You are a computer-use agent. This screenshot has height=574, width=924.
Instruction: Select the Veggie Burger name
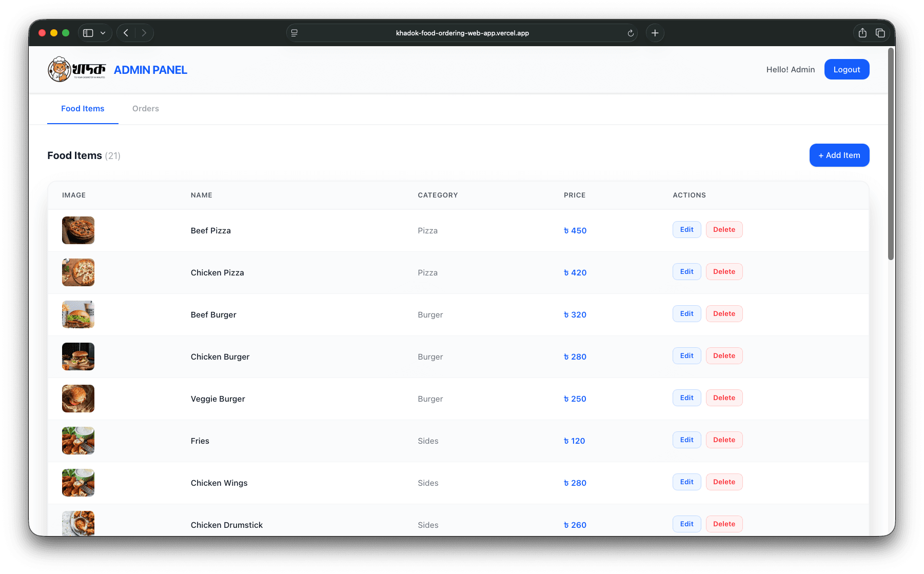click(x=218, y=399)
